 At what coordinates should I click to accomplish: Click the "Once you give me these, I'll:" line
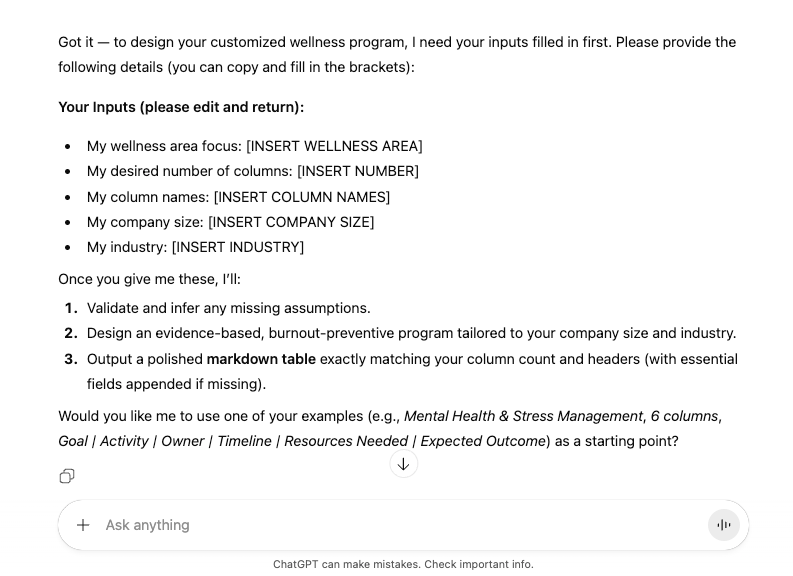[x=149, y=279]
